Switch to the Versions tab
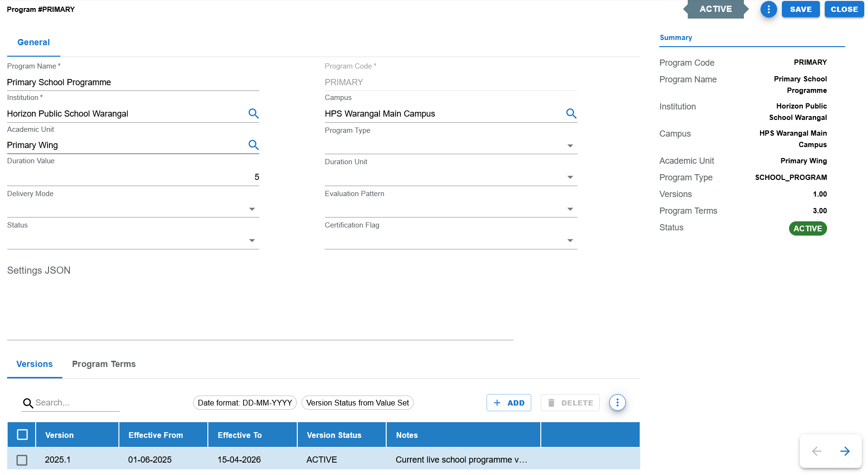 coord(35,364)
